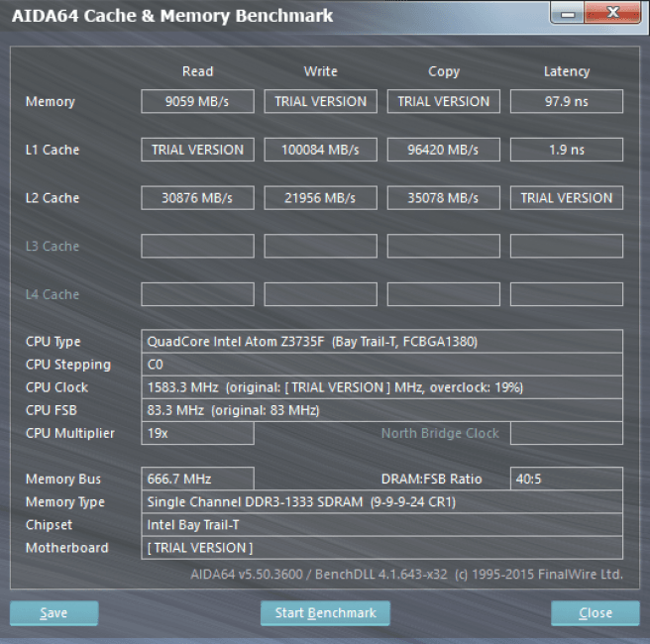Click the empty L4 Cache Write field
Screen dimensions: 650x644
pos(320,294)
